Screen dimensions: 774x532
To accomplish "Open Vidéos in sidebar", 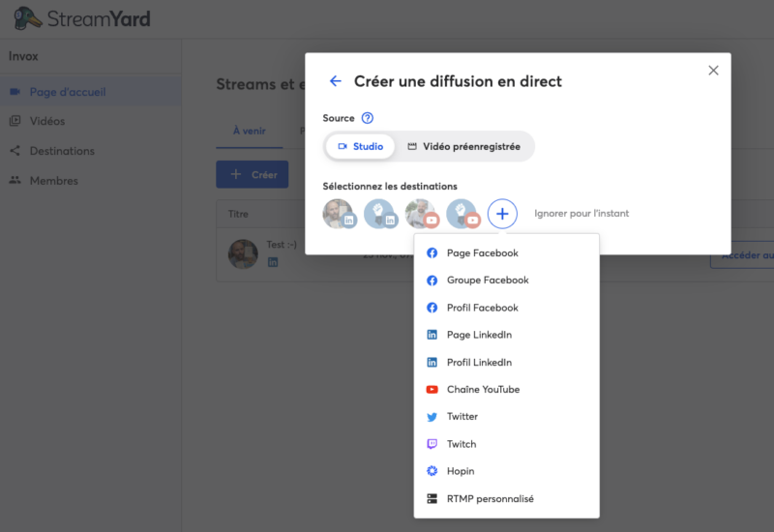I will click(90, 121).
